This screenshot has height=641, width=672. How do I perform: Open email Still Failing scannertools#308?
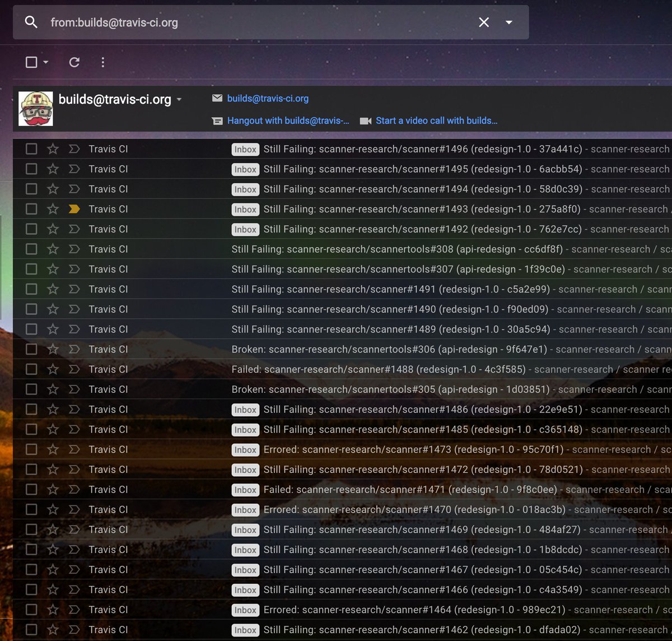point(342,249)
